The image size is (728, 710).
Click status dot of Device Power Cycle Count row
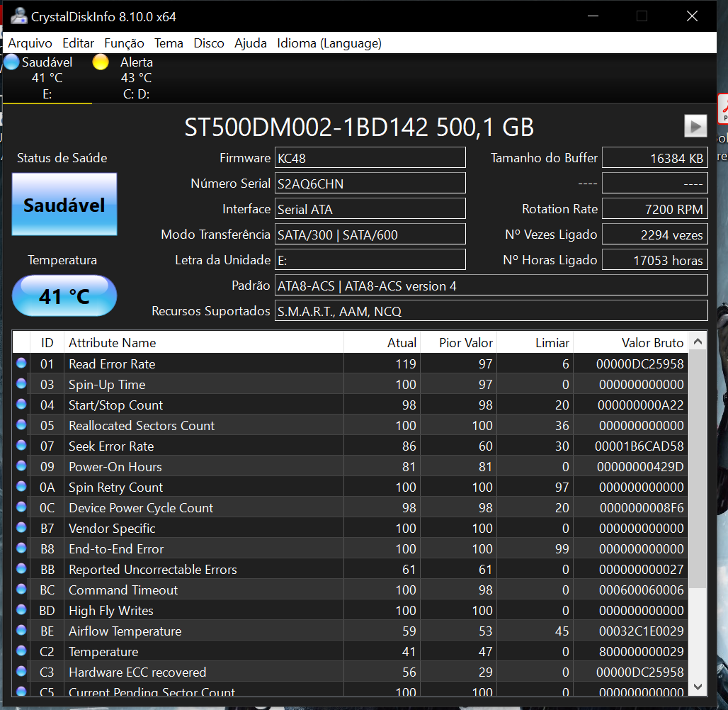[x=21, y=507]
